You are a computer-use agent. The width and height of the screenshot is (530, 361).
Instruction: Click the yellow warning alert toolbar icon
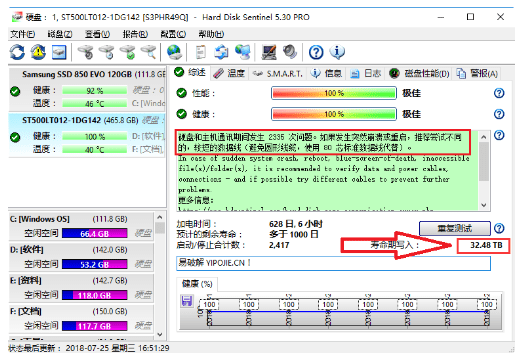(x=38, y=52)
